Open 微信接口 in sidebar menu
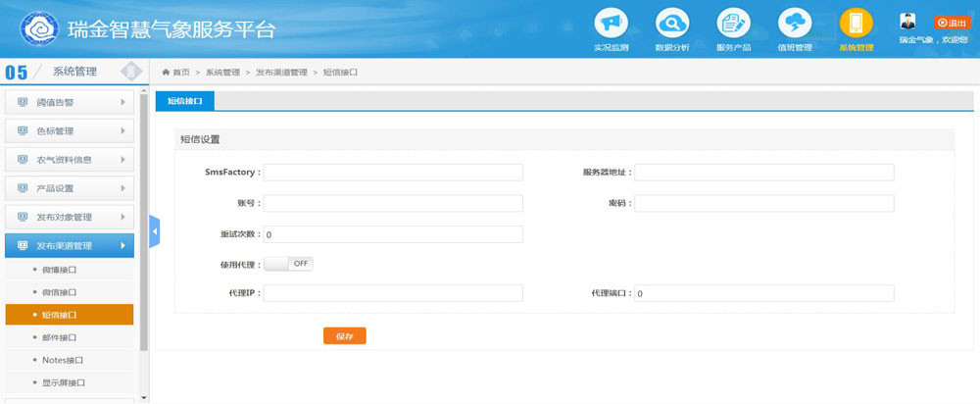This screenshot has height=404, width=980. click(x=59, y=292)
